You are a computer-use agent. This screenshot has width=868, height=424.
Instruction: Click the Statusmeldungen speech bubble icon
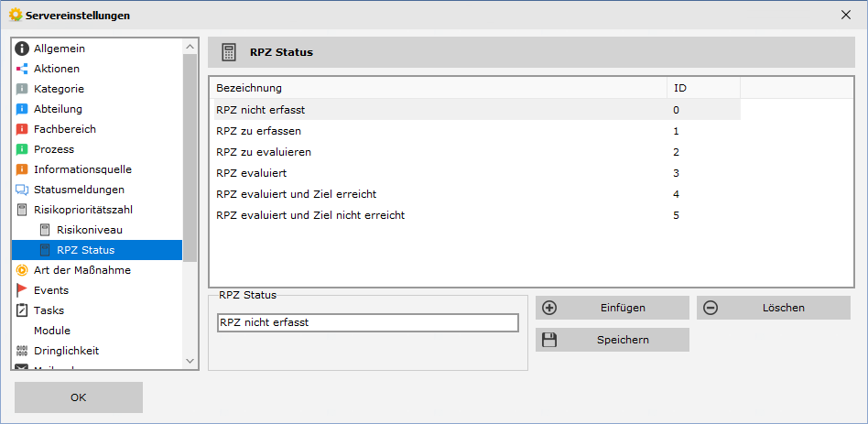[x=22, y=190]
